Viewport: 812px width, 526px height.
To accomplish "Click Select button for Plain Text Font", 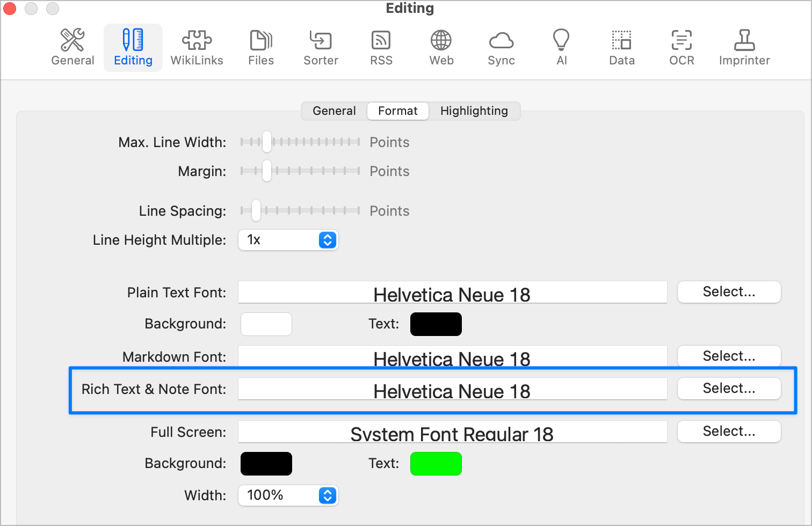I will click(x=729, y=292).
